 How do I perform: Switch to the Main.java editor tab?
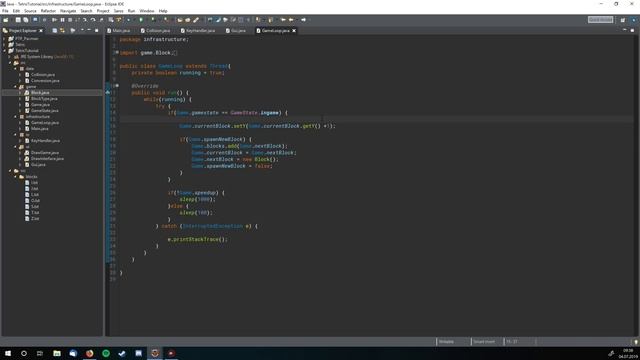point(119,31)
